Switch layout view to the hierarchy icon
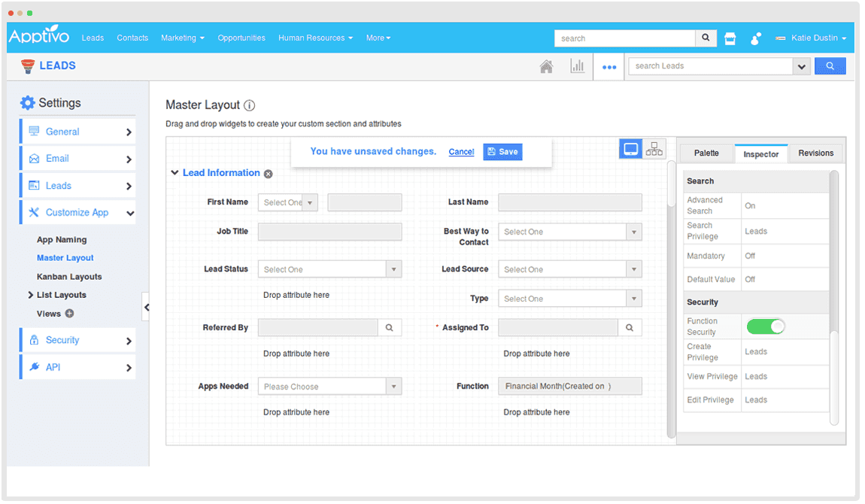This screenshot has width=865, height=504. pos(654,148)
